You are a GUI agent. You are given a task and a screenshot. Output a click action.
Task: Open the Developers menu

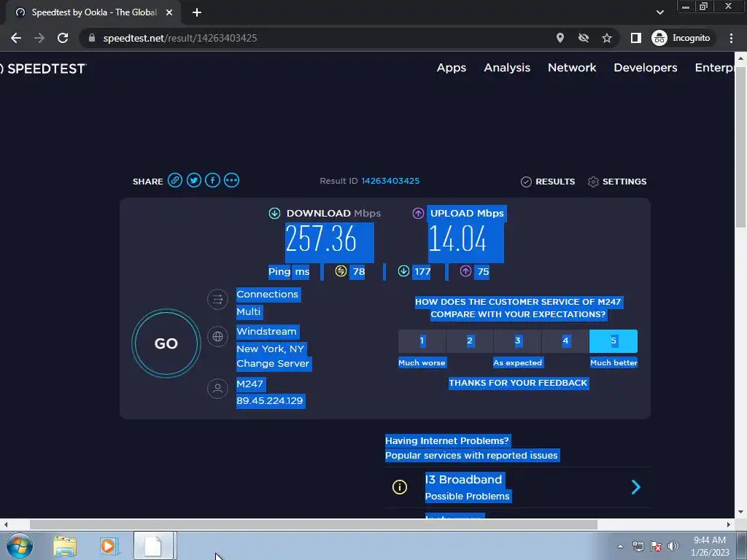646,68
